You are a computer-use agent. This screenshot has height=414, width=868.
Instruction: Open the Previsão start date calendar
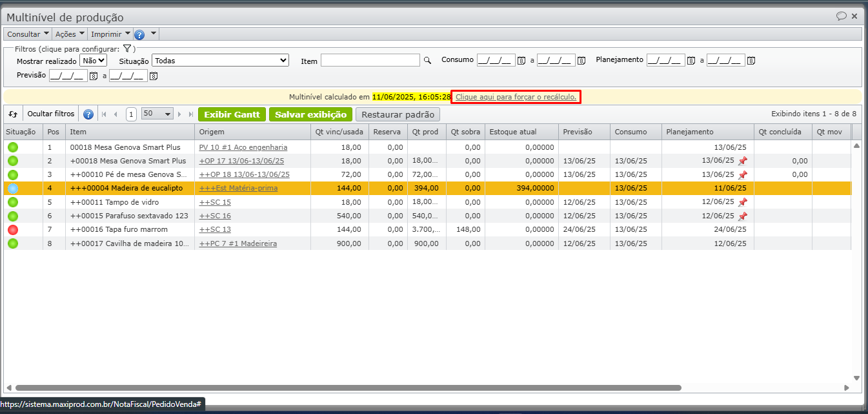[x=93, y=76]
